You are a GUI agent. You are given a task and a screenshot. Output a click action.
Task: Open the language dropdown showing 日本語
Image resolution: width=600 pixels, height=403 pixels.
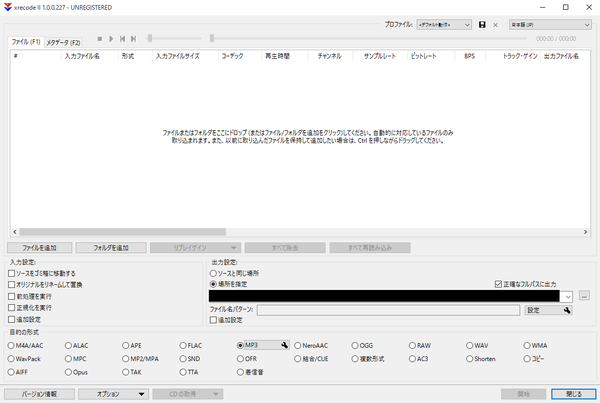[550, 24]
